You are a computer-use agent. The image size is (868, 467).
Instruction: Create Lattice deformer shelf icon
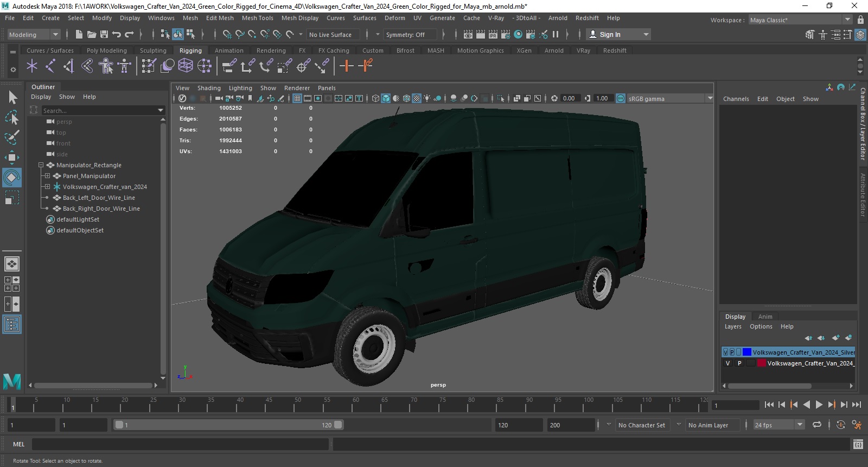click(186, 66)
